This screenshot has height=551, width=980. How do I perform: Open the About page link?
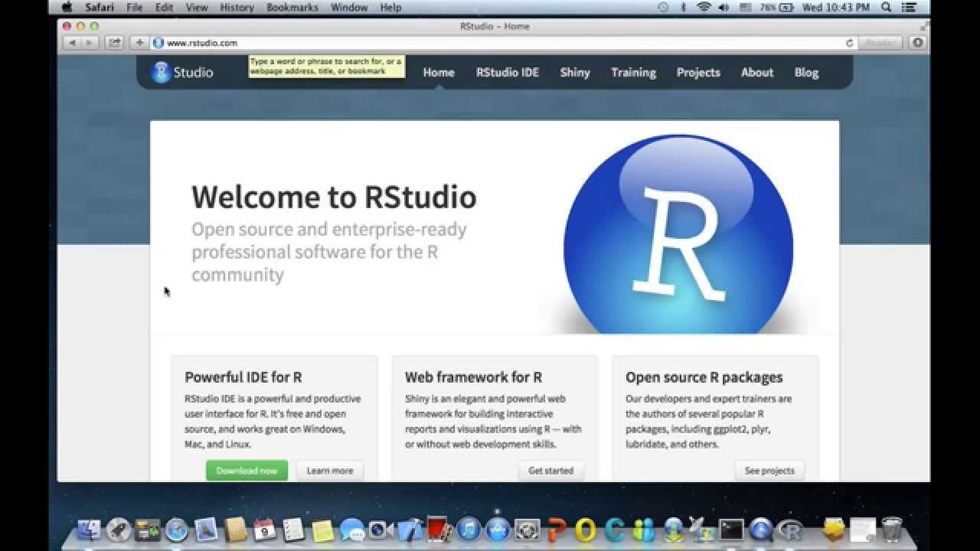(x=757, y=72)
